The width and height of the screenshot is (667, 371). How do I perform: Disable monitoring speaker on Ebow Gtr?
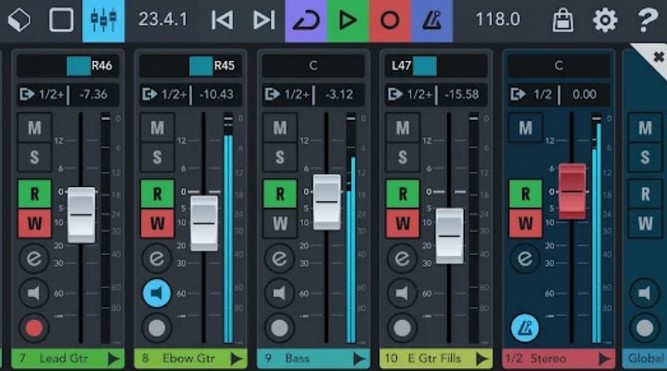(x=157, y=293)
